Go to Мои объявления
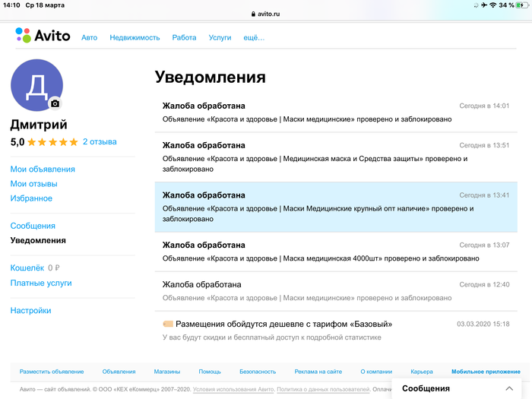Viewport: 532px width, 399px height. (43, 169)
